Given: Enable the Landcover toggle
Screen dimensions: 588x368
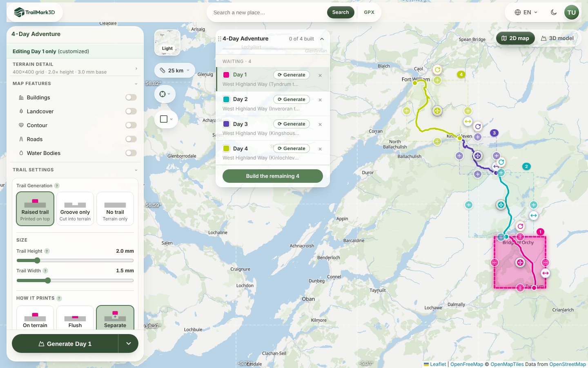Looking at the screenshot, I should click(131, 111).
